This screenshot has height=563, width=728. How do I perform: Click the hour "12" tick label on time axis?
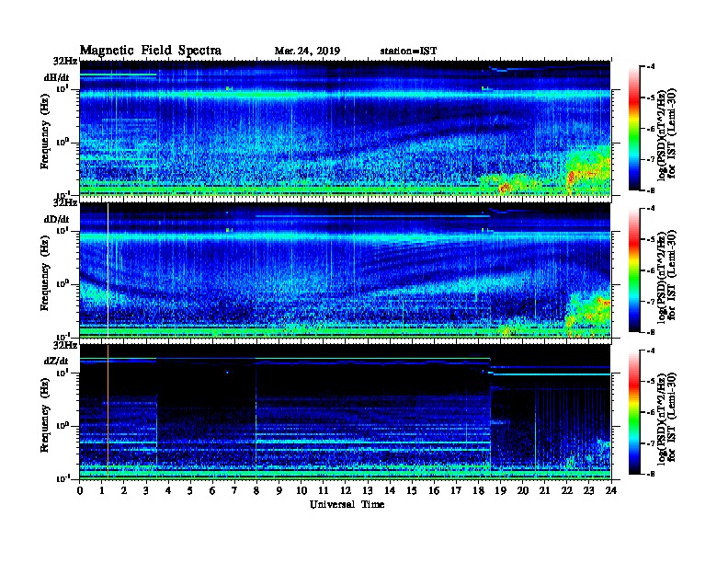click(x=346, y=490)
